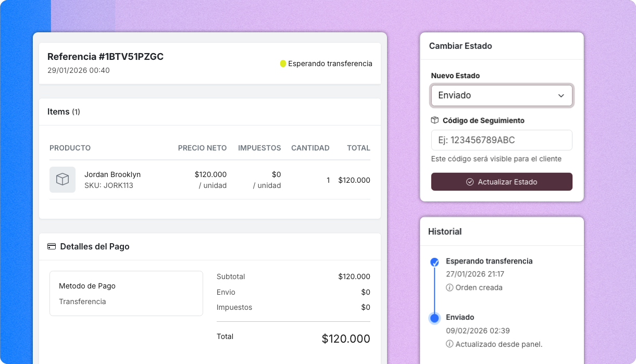636x364 pixels.
Task: Click the check-circle icon in Actualizar Estado button
Action: pyautogui.click(x=470, y=182)
